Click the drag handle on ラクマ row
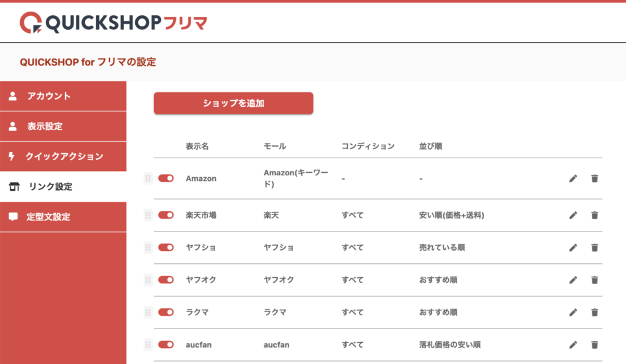 147,312
